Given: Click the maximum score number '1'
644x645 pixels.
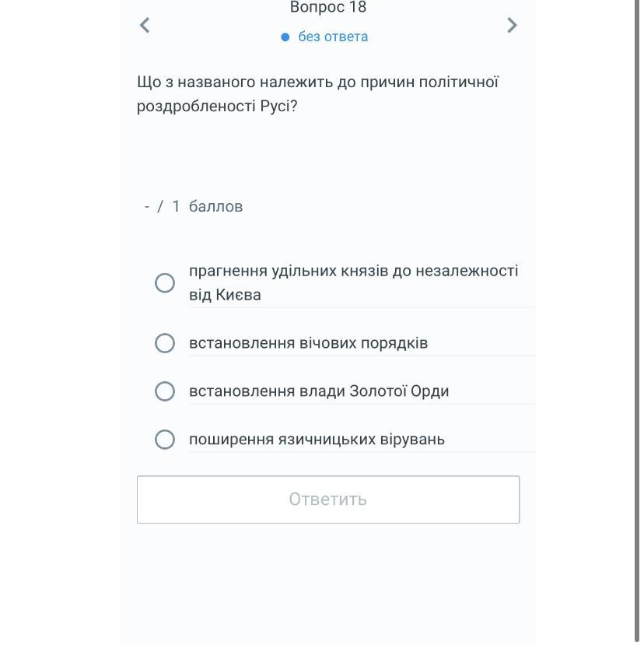Looking at the screenshot, I should (176, 206).
